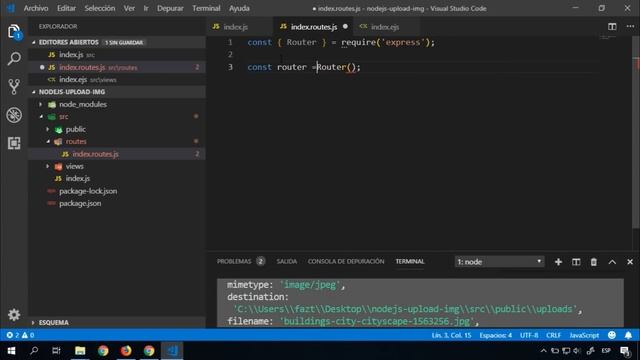The height and width of the screenshot is (360, 640).
Task: Split the editor to the right
Action: coord(612,27)
